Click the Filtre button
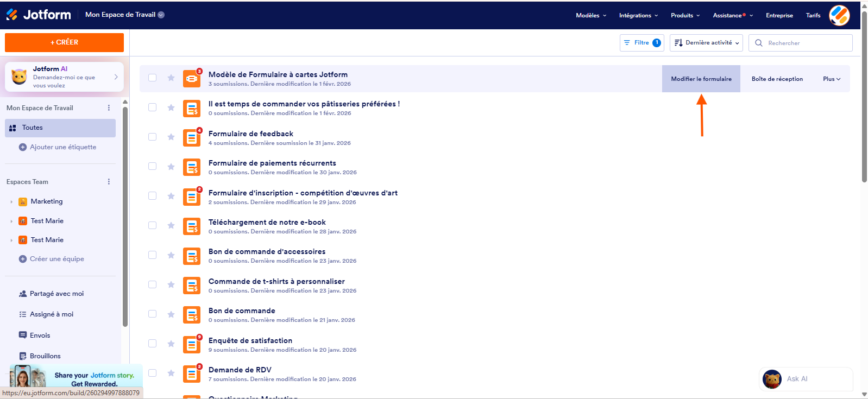868x399 pixels. pos(641,43)
